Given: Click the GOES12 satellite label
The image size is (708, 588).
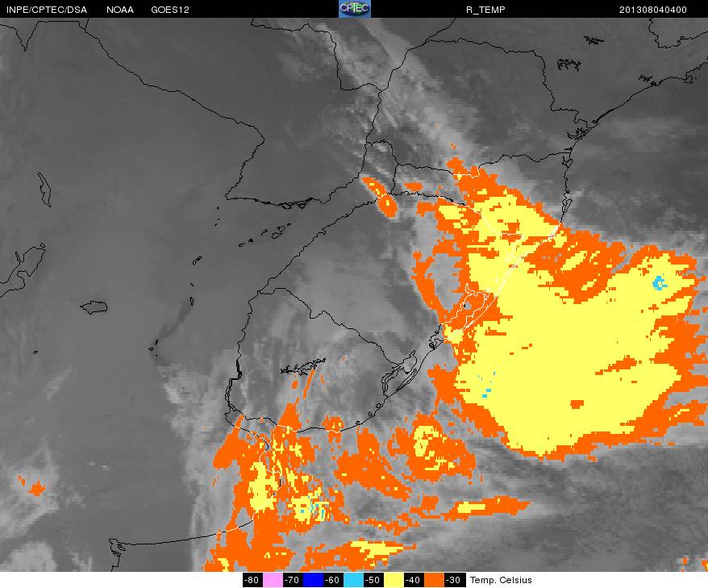Looking at the screenshot, I should 170,10.
